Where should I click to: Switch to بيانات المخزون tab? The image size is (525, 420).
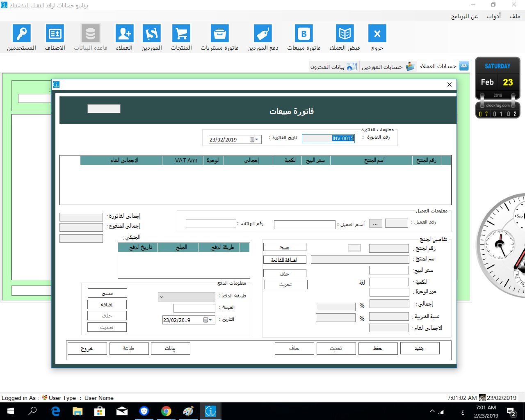(333, 66)
